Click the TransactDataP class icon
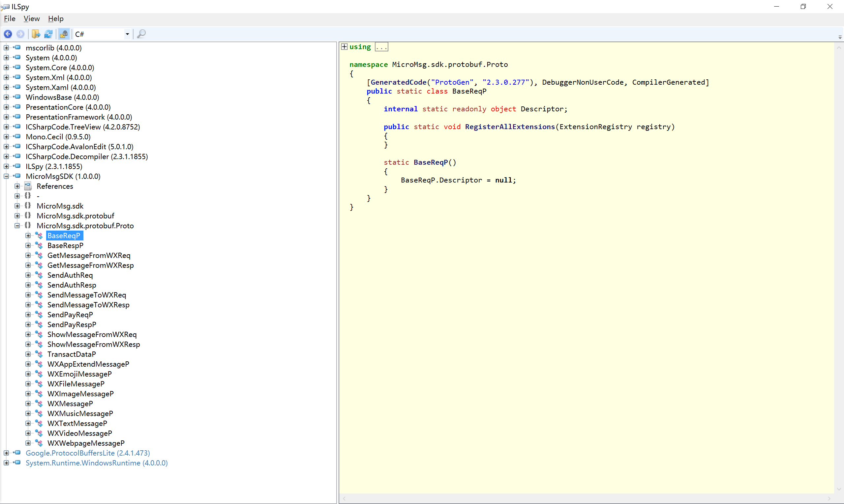 coord(39,354)
